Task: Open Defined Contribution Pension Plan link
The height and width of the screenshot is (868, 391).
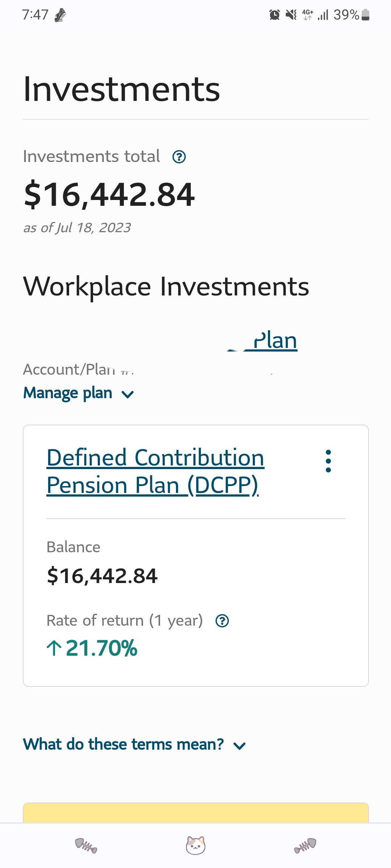Action: point(155,471)
